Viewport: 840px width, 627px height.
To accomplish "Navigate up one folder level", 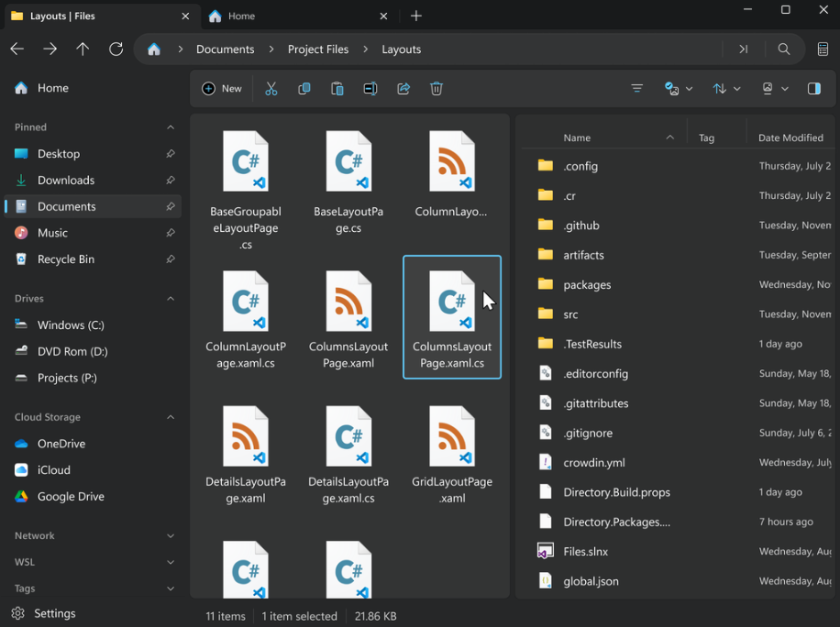I will 83,49.
